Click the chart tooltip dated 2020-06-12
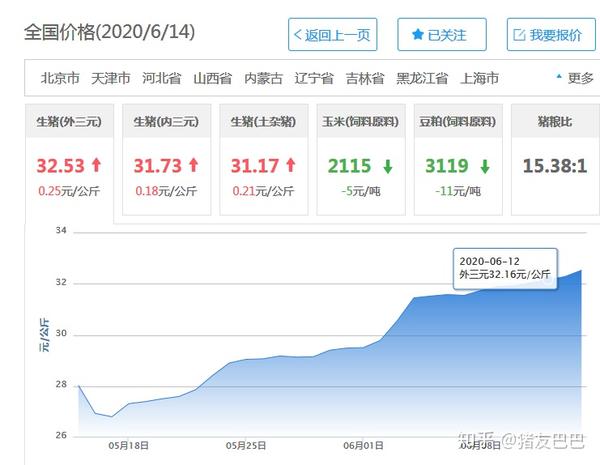600x465 pixels. (x=505, y=268)
